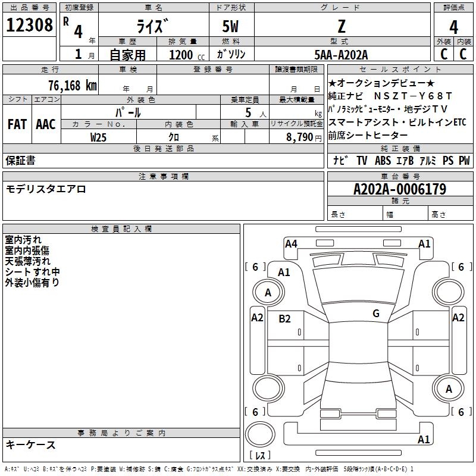Image resolution: width=476 pixels, height=476 pixels.
Task: Click the spare tire circle above レス
Action: (x=260, y=434)
